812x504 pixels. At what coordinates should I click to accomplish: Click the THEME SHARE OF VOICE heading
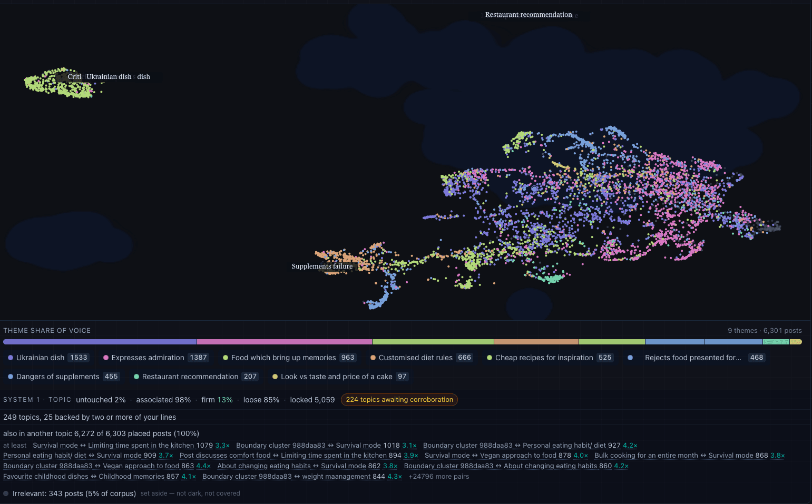(x=47, y=331)
